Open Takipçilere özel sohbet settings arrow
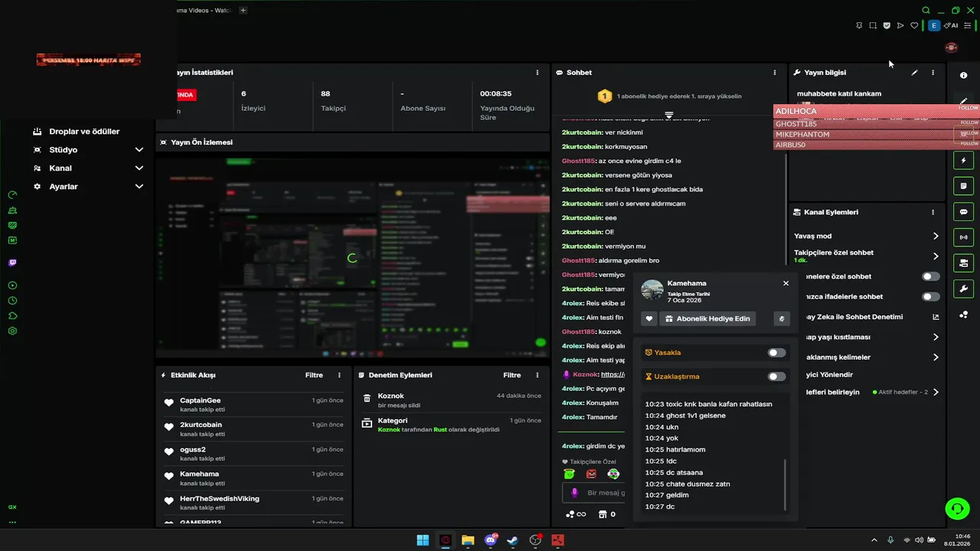 pyautogui.click(x=936, y=256)
